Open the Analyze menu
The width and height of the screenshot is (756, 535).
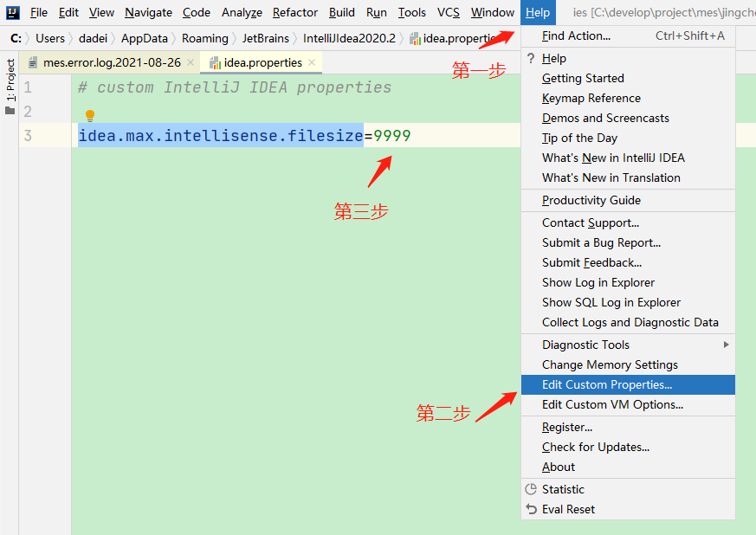pyautogui.click(x=242, y=12)
